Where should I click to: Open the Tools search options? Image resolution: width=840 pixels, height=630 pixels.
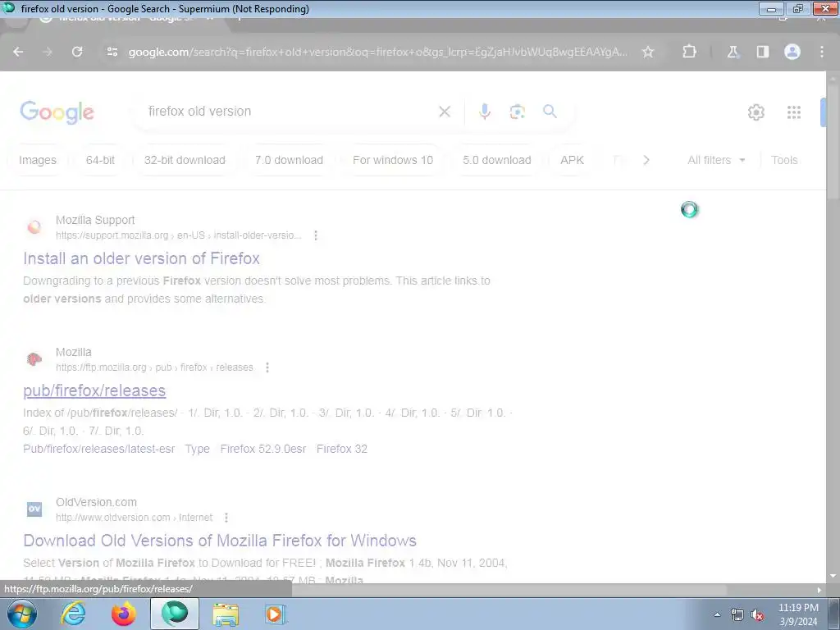point(784,160)
